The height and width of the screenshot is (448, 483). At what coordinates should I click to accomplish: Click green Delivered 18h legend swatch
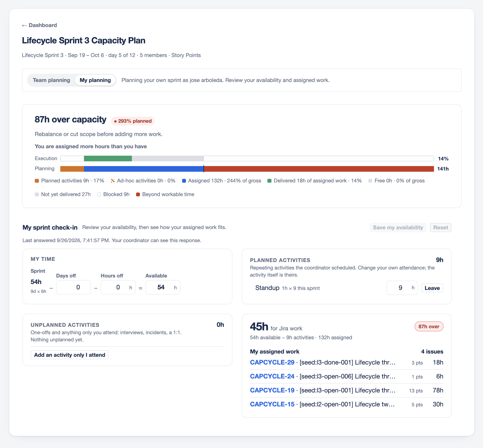click(269, 181)
